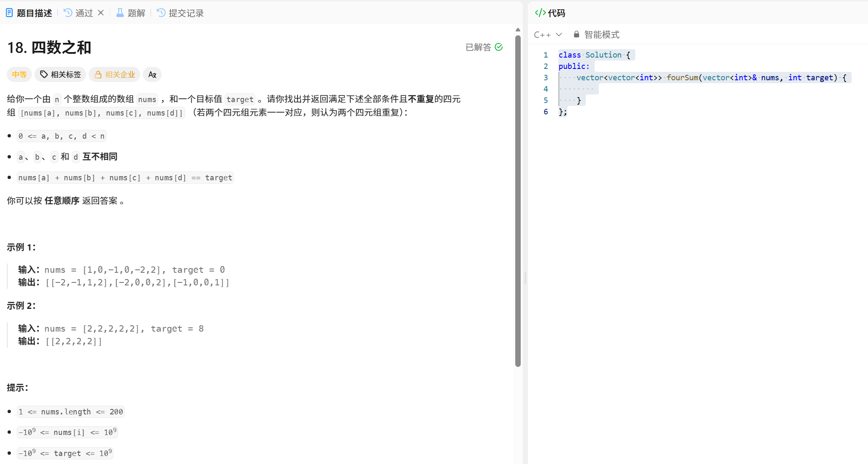Screen dimensions: 868x464
Task: Click the 已解答 green checkmark icon
Action: pos(499,47)
